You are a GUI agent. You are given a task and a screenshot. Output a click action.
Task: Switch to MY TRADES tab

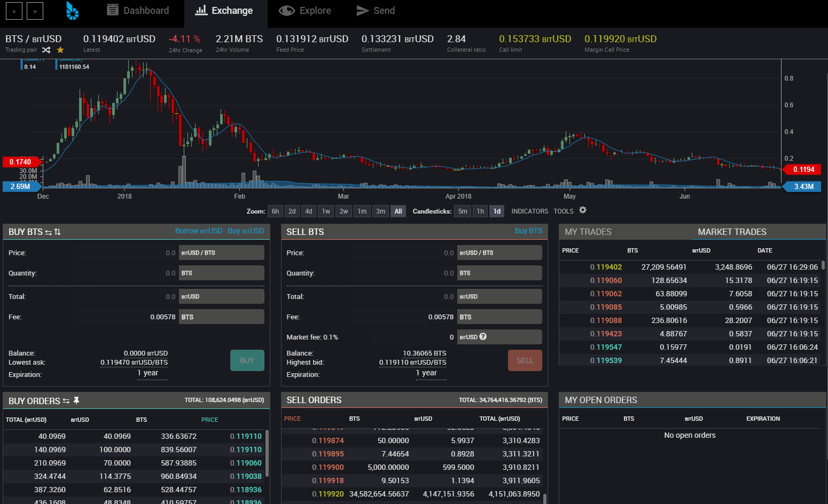coord(588,232)
